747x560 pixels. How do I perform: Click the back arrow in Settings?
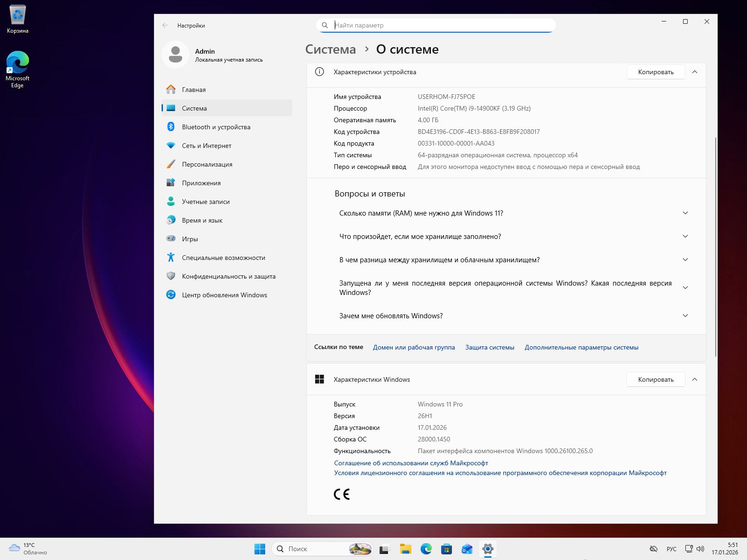(165, 26)
